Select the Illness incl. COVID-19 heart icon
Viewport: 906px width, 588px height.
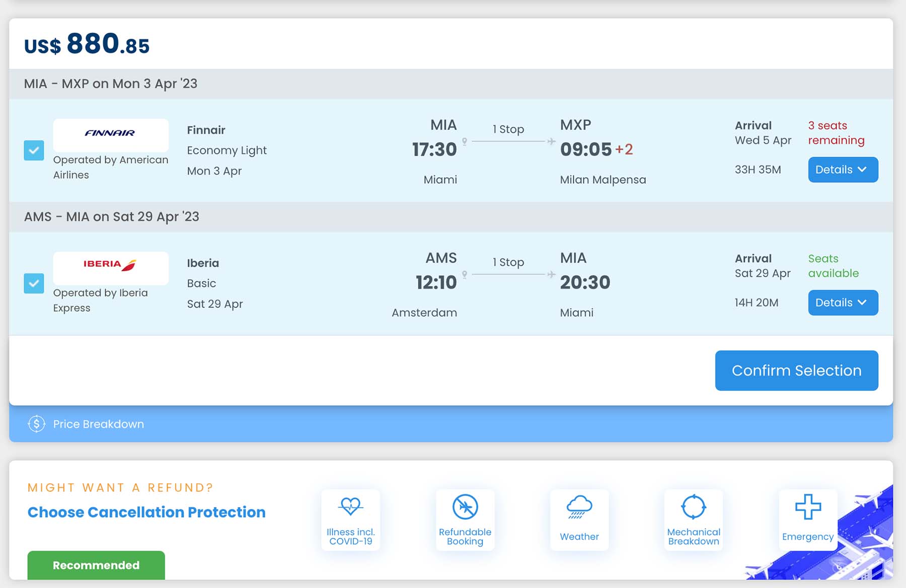pyautogui.click(x=351, y=506)
